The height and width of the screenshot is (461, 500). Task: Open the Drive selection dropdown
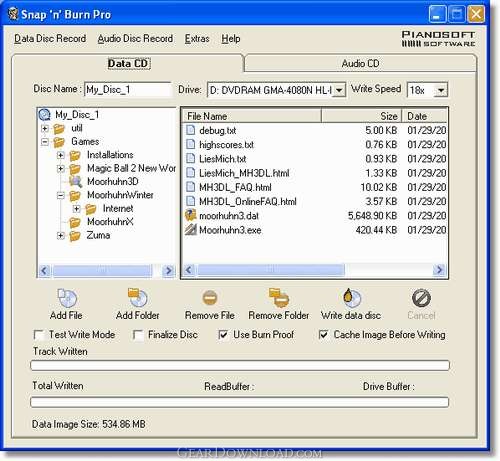coord(339,90)
